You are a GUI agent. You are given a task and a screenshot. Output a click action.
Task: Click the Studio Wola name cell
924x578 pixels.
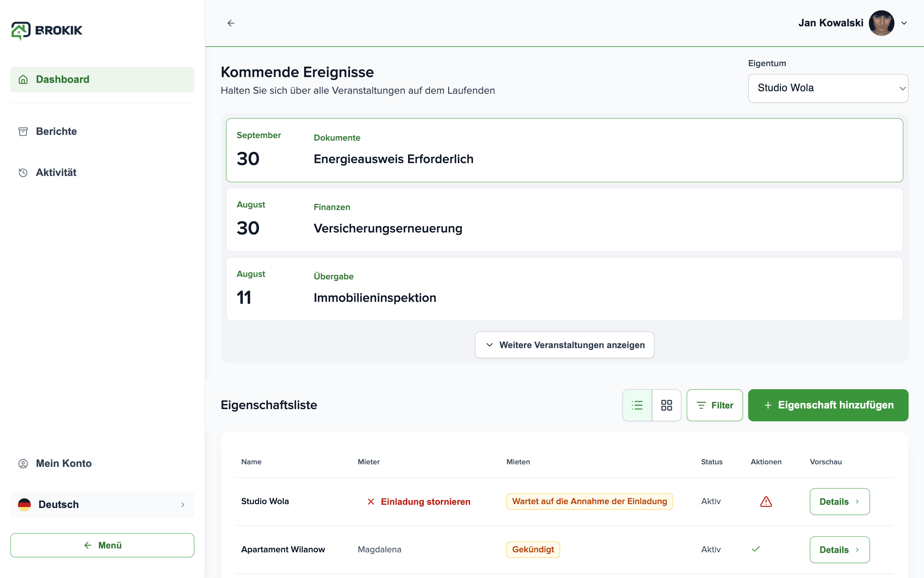(265, 501)
